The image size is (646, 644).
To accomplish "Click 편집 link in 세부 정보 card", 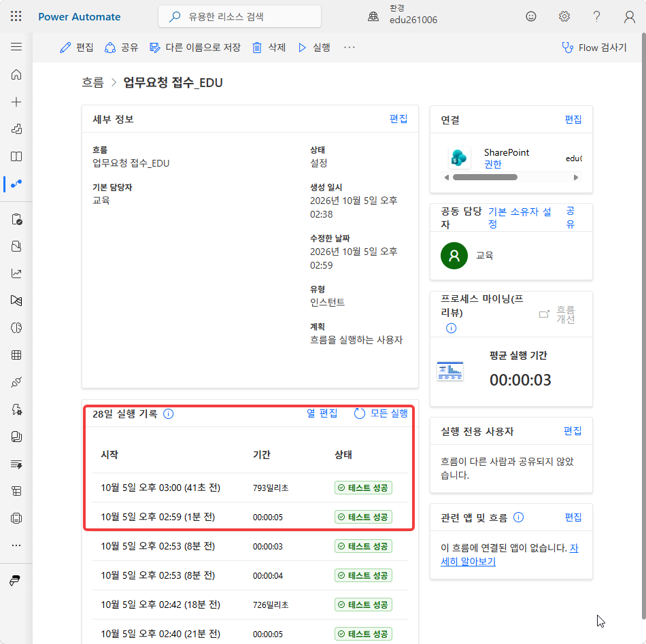I will (398, 118).
